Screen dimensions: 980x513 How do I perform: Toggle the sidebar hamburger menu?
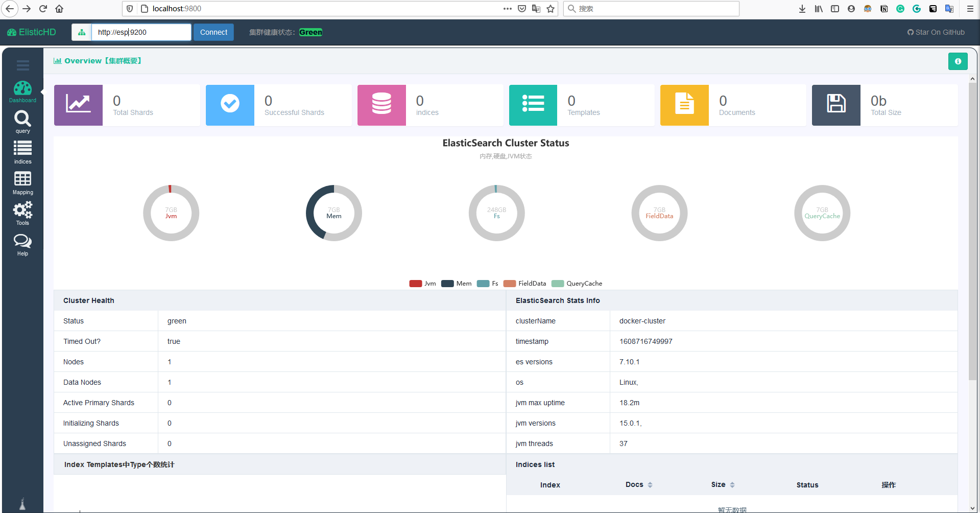pos(22,65)
